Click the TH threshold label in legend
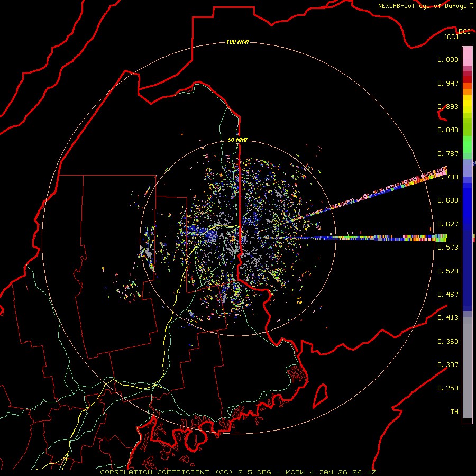The width and height of the screenshot is (476, 476). pos(454,412)
